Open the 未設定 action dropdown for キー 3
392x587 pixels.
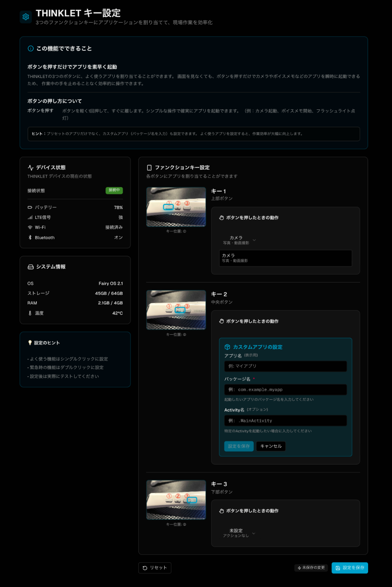coord(239,533)
